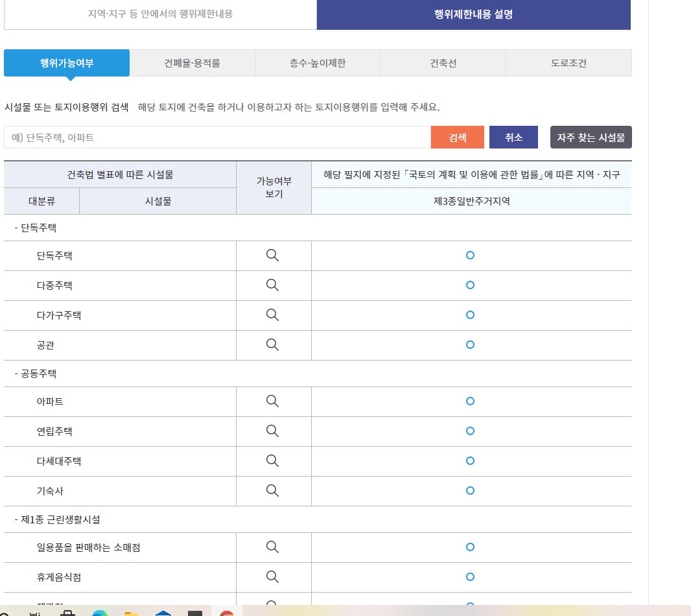Open the 건축선 sub-tab
The height and width of the screenshot is (616, 691).
[x=443, y=63]
